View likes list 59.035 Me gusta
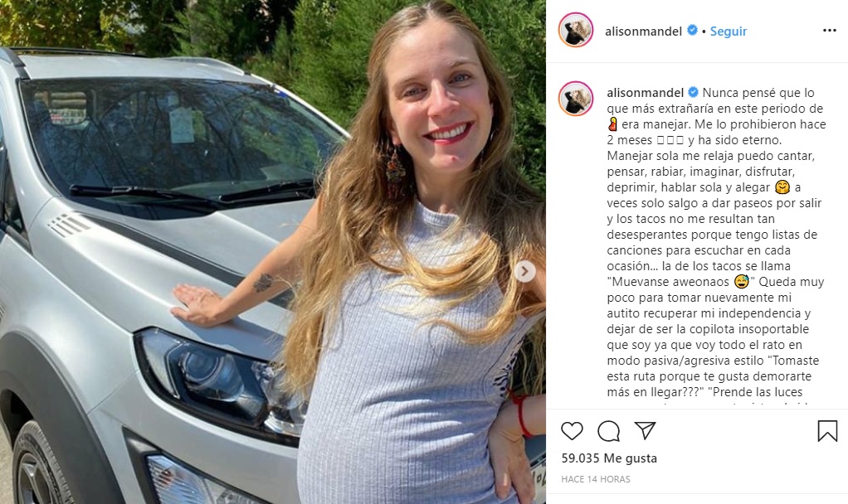The width and height of the screenshot is (848, 504). click(609, 458)
